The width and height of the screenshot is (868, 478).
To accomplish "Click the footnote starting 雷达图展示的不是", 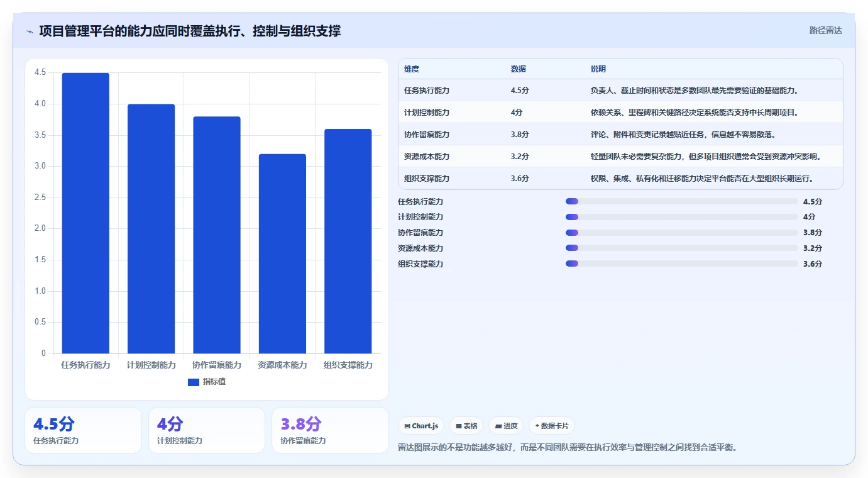I will (x=568, y=448).
